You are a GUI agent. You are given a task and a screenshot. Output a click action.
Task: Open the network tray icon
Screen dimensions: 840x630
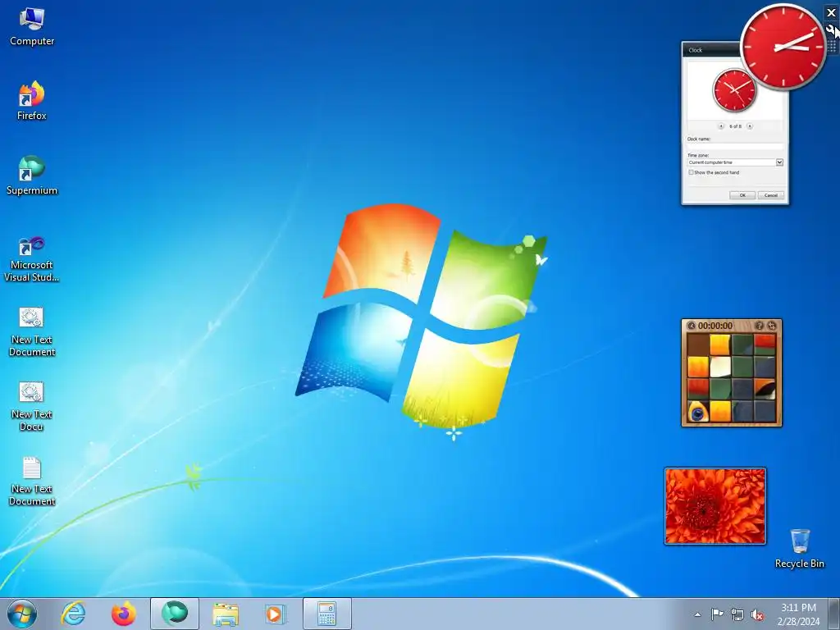(737, 614)
